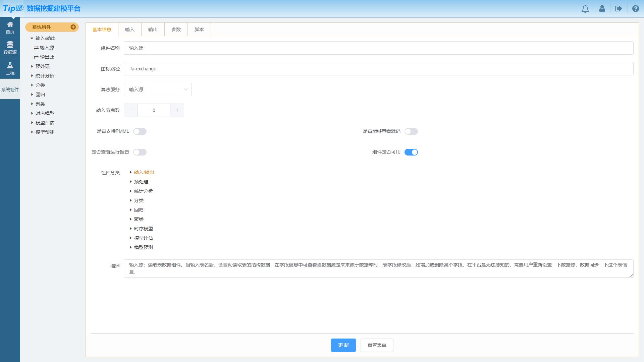The height and width of the screenshot is (362, 644).
Task: Open the help question mark icon
Action: pos(636,9)
